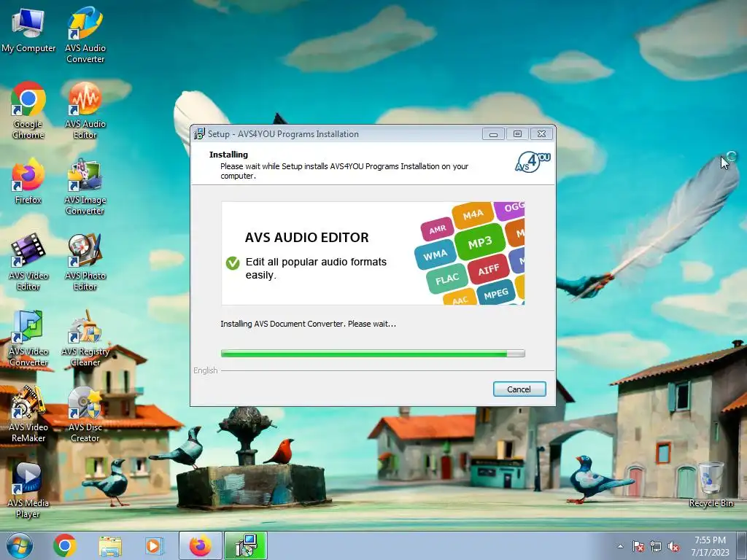Open AVS Video ReMaker desktop shortcut

pyautogui.click(x=28, y=413)
